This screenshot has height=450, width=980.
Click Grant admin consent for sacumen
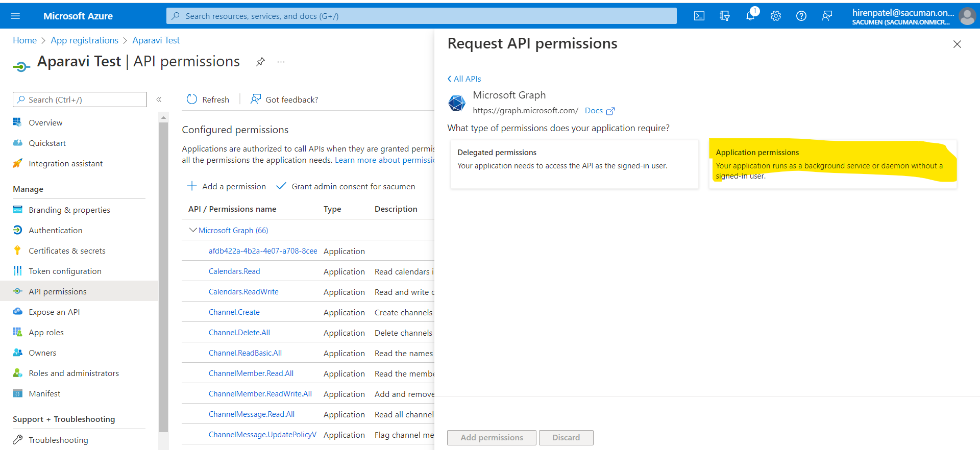pos(346,186)
